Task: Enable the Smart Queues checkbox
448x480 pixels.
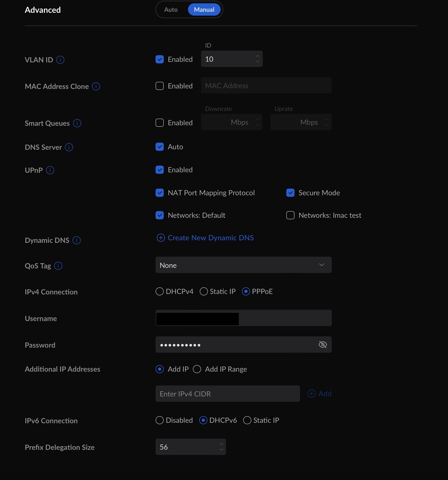Action: pos(160,123)
